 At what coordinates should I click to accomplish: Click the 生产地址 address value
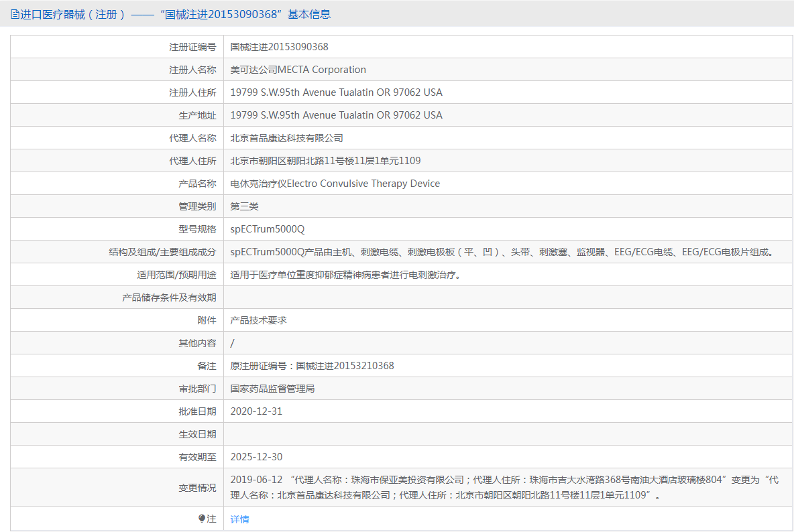(x=336, y=115)
